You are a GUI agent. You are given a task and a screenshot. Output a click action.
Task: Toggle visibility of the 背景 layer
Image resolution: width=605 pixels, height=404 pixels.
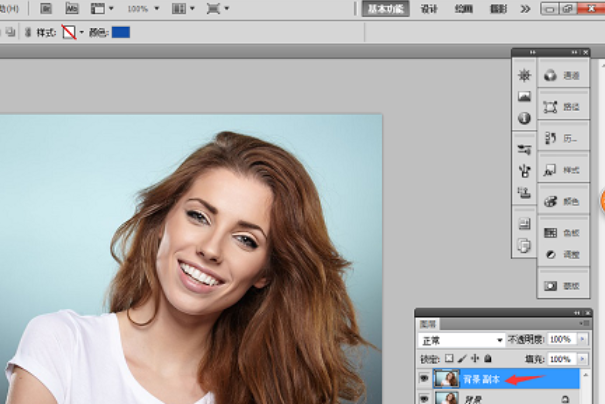point(422,398)
